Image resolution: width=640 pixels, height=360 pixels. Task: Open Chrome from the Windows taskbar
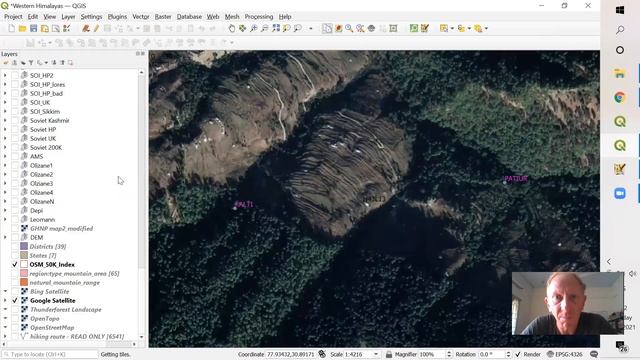pos(620,98)
